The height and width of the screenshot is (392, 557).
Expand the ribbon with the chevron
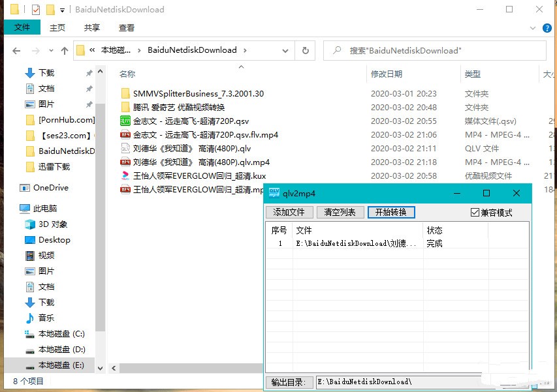coord(532,27)
